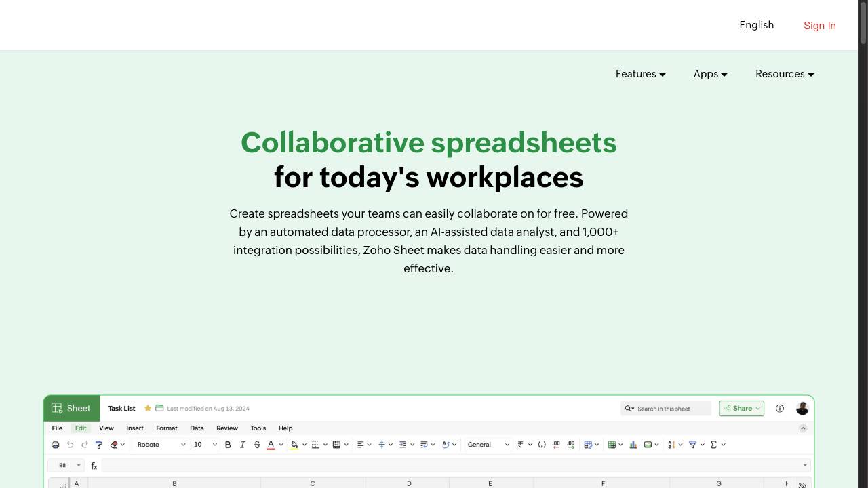The image size is (868, 488).
Task: Click the print icon in the Sheet toolbar
Action: (x=56, y=445)
